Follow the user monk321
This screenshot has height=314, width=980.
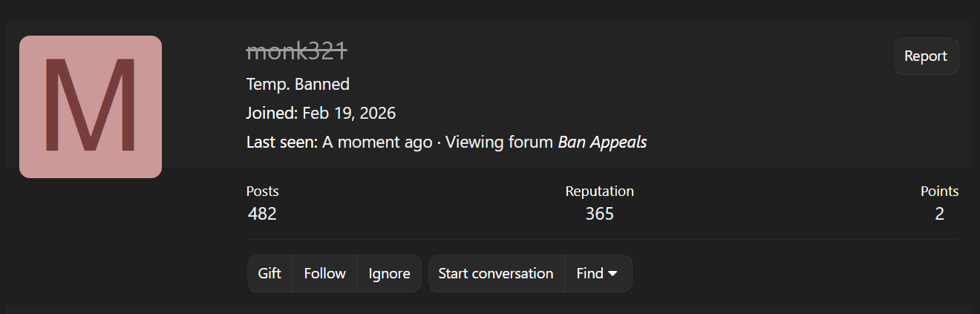pyautogui.click(x=324, y=273)
